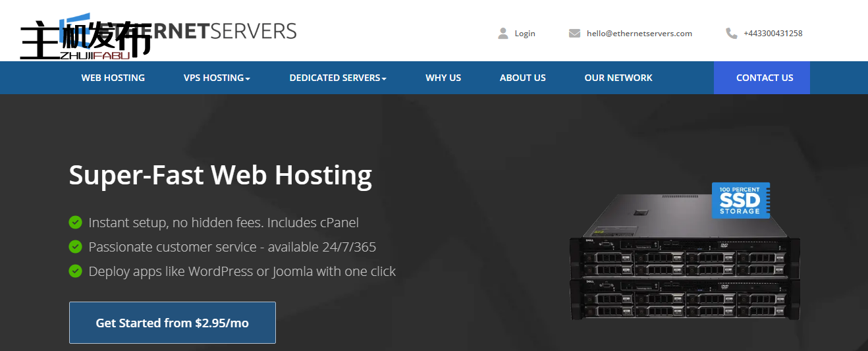Click Get Started from $2.95/mo button
Screen dimensions: 868x351
tap(172, 323)
